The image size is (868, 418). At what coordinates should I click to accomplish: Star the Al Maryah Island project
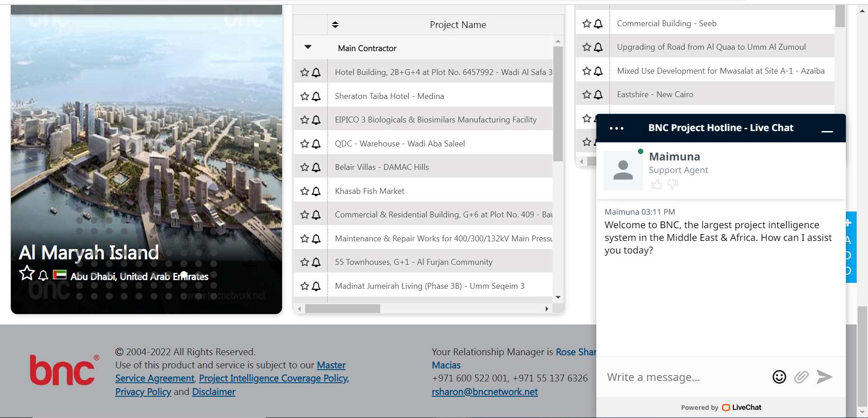click(x=27, y=273)
